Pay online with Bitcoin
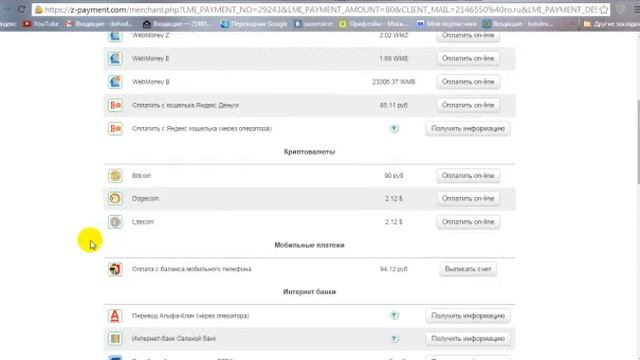Screen dimensions: 640x360 point(468,176)
